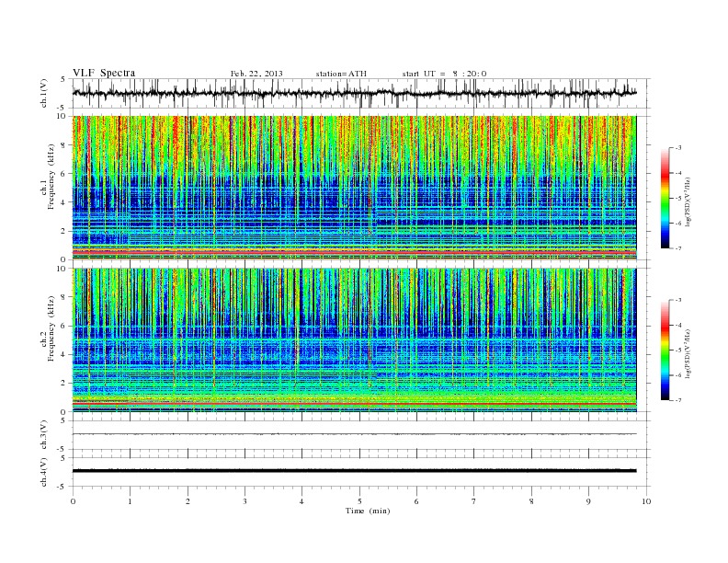
Task: Click the 'ch.3(V)' axis label
Action: pos(44,435)
